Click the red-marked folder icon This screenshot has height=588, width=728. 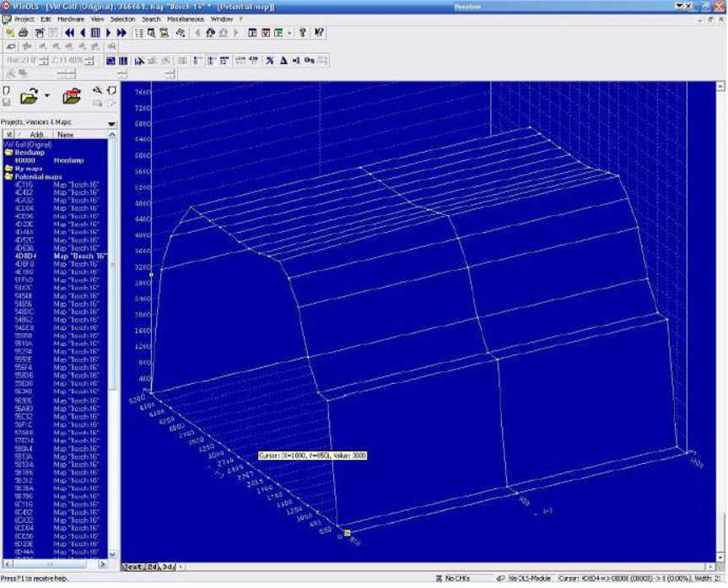point(72,96)
